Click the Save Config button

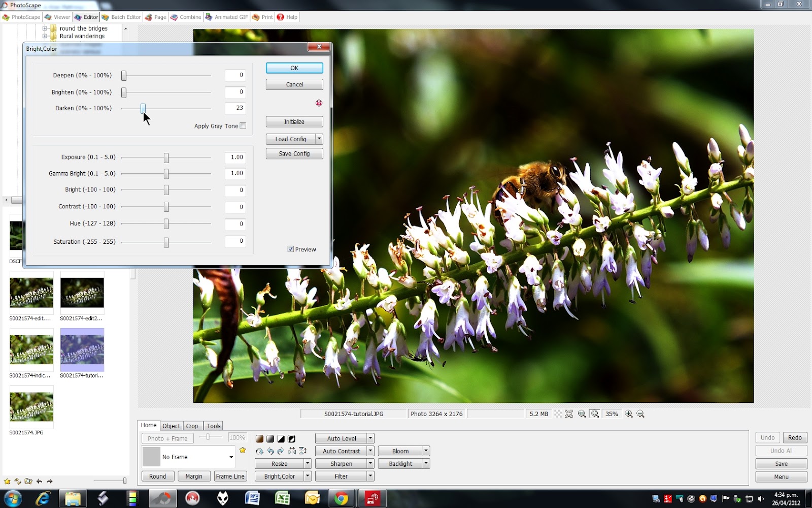tap(294, 153)
